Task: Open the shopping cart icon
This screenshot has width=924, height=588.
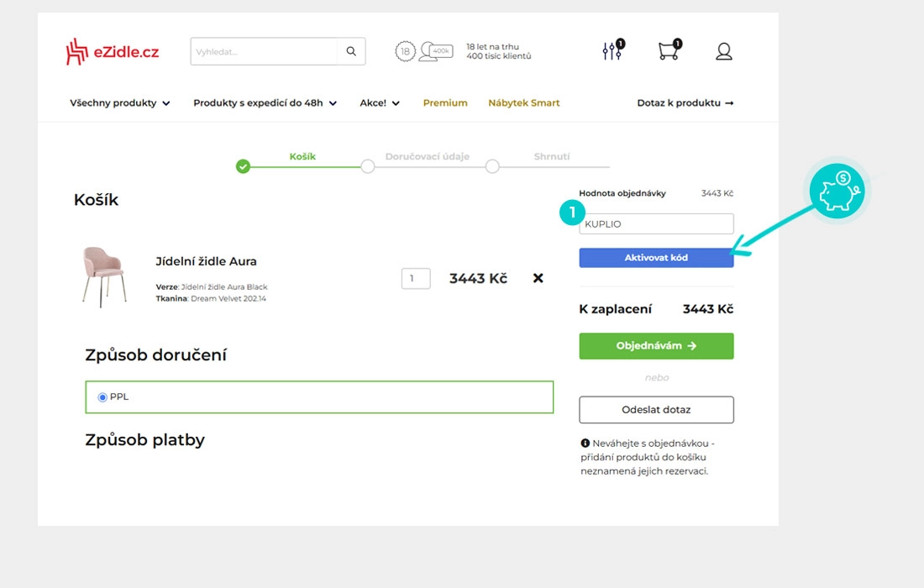Action: click(x=668, y=51)
